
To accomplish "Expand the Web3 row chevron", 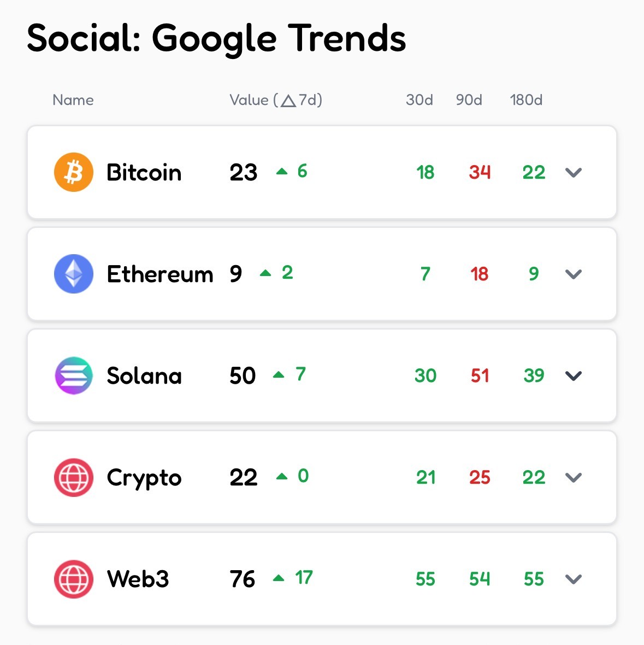I will 574,579.
